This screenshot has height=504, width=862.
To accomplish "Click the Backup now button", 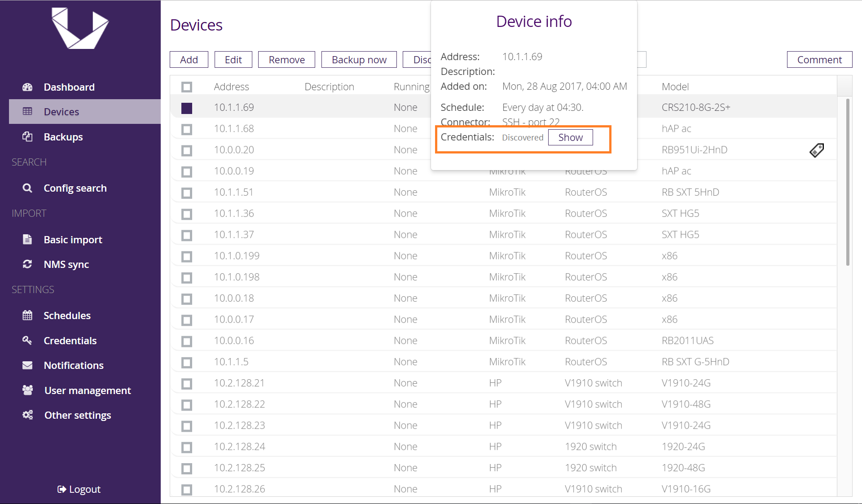I will [359, 60].
